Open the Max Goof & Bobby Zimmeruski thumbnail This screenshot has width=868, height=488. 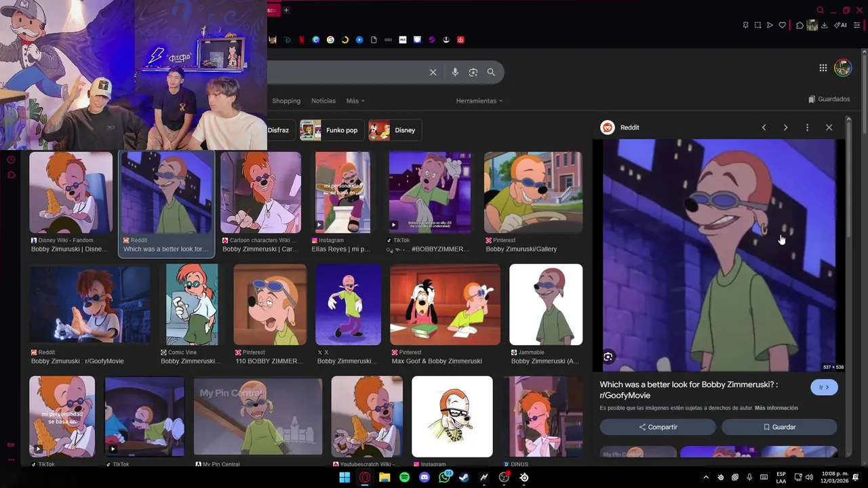[x=445, y=304]
